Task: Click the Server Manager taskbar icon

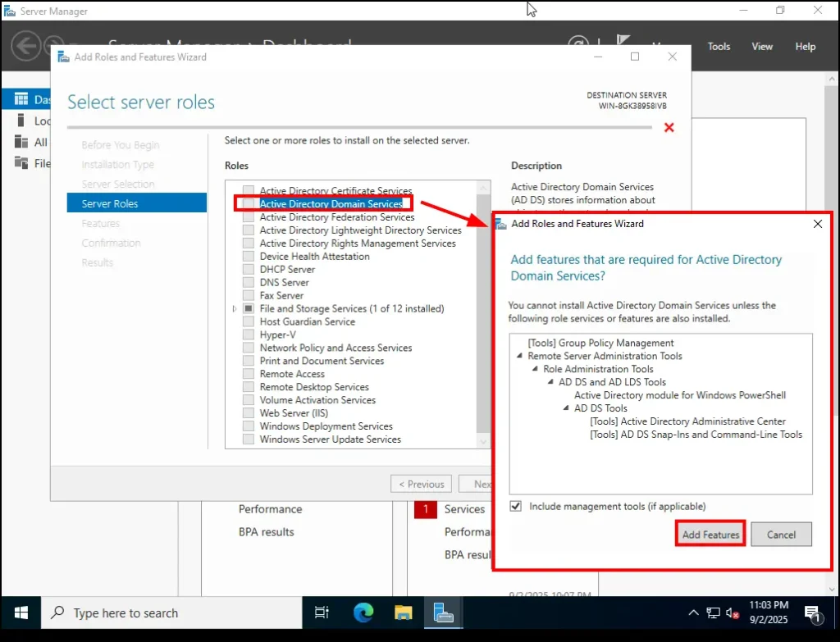Action: pos(444,612)
